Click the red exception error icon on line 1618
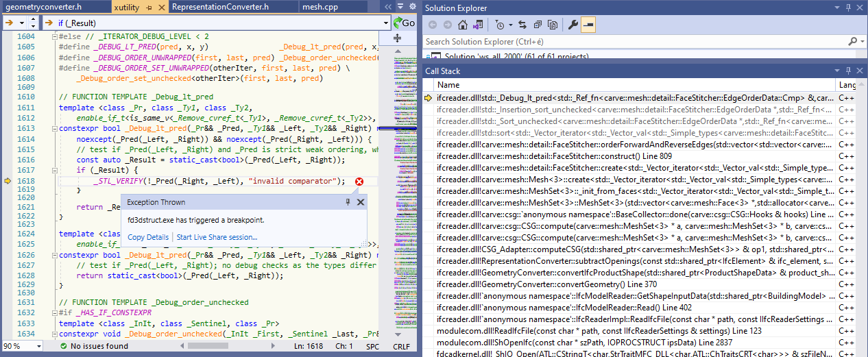Image resolution: width=868 pixels, height=357 pixels. pyautogui.click(x=359, y=181)
